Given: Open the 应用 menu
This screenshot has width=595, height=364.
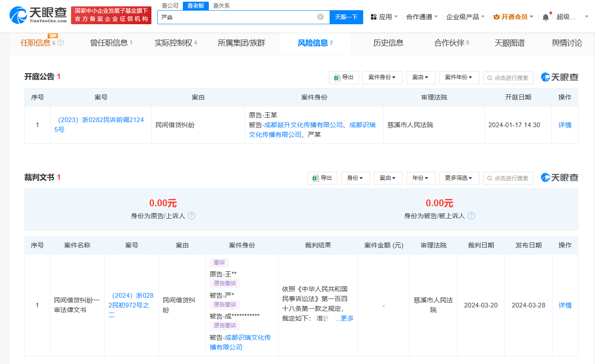Looking at the screenshot, I should click(384, 17).
